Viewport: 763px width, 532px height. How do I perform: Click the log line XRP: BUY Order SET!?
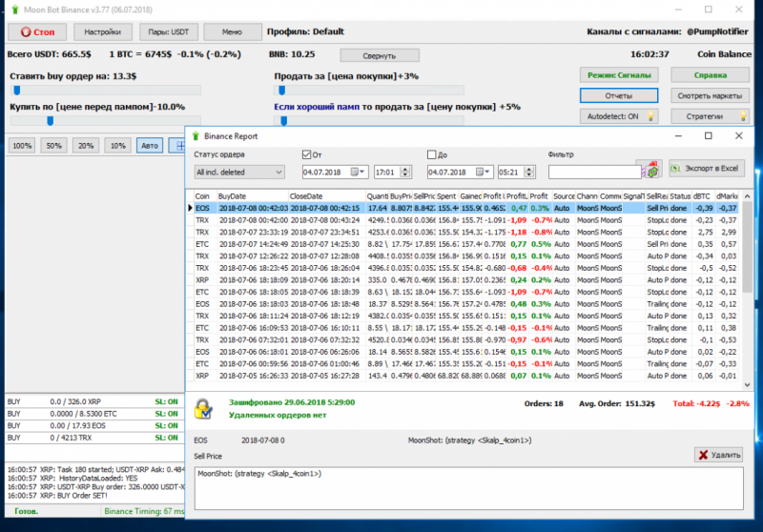[x=57, y=496]
